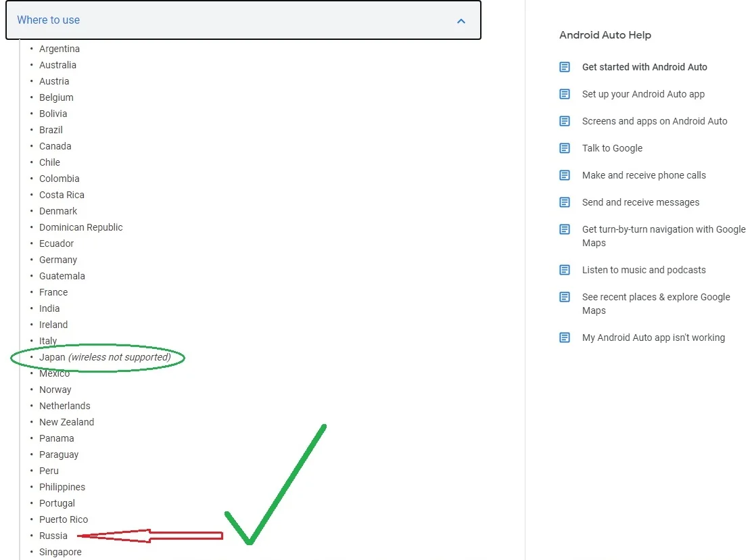Image resolution: width=752 pixels, height=560 pixels.
Task: Click article icon beside Screens and apps on Android Auto
Action: point(565,121)
